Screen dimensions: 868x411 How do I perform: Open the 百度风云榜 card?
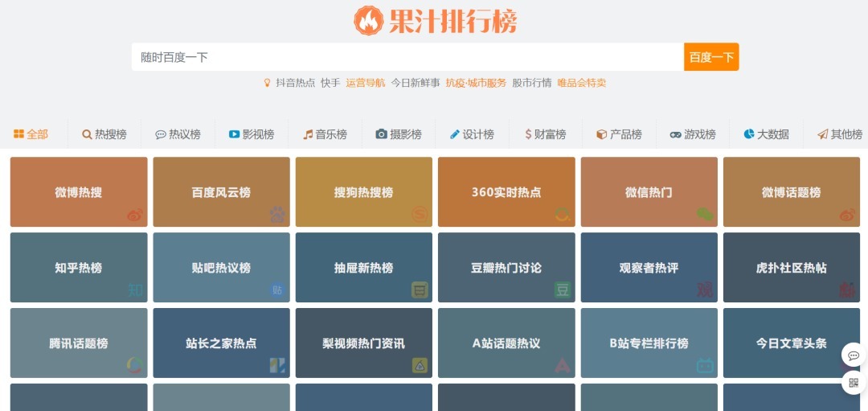click(222, 191)
